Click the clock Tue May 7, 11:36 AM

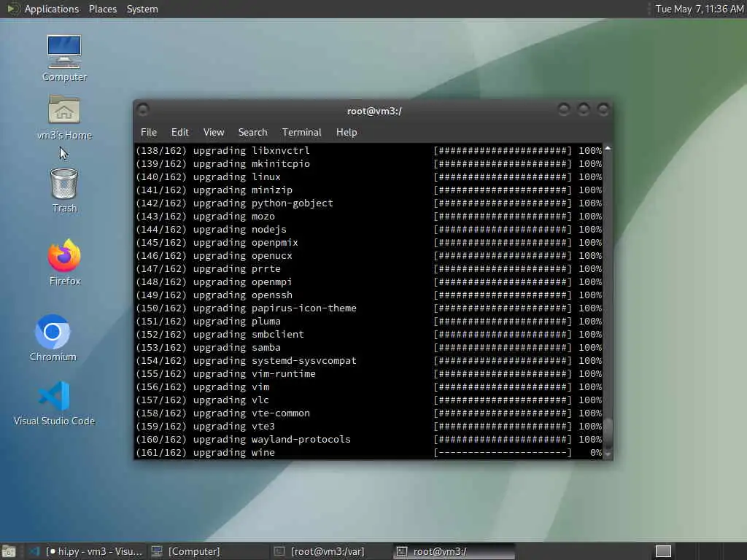coord(699,9)
